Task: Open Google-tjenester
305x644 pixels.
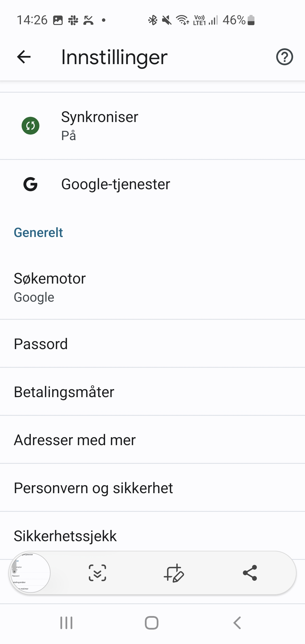Action: pos(152,184)
